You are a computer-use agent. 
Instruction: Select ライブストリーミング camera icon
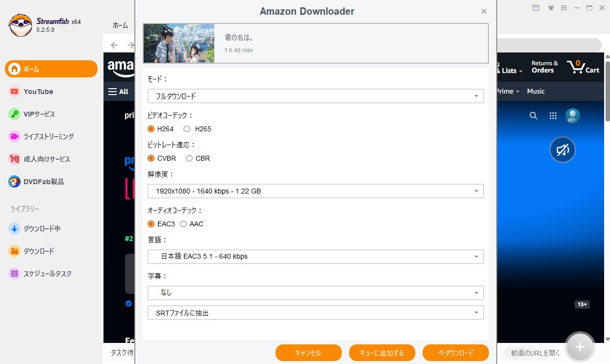[15, 137]
